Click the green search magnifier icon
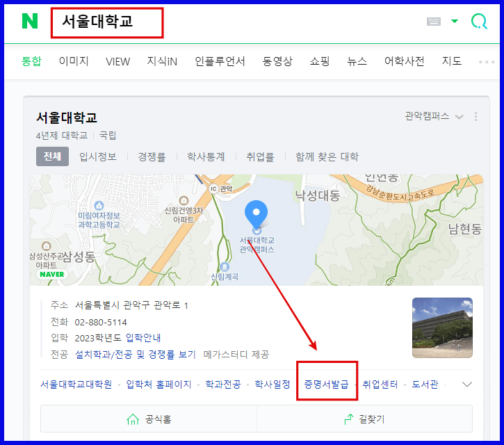This screenshot has width=504, height=445. (x=479, y=22)
